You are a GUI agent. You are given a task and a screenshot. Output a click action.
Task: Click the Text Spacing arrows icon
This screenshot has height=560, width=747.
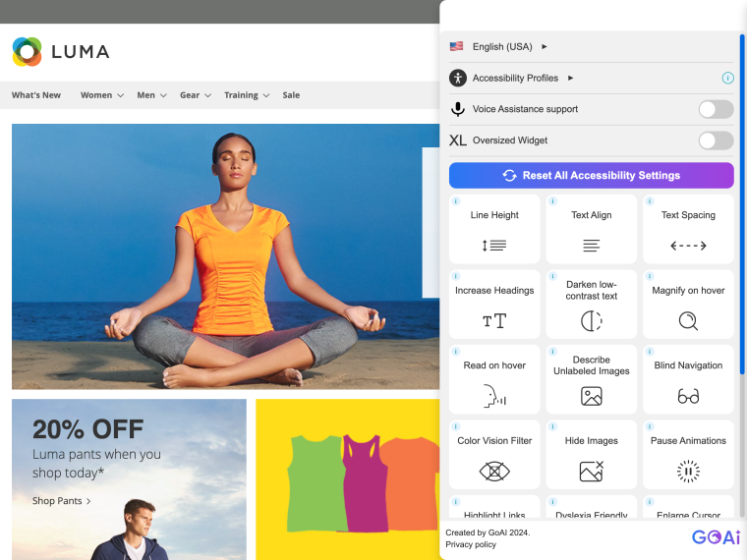point(688,246)
